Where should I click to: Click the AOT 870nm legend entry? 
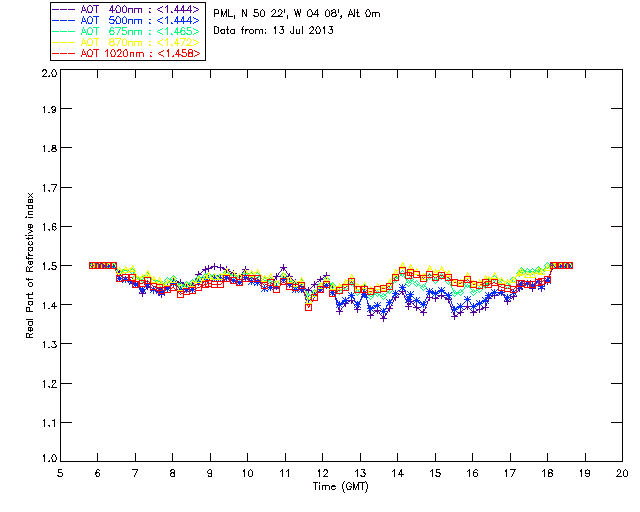tap(127, 42)
